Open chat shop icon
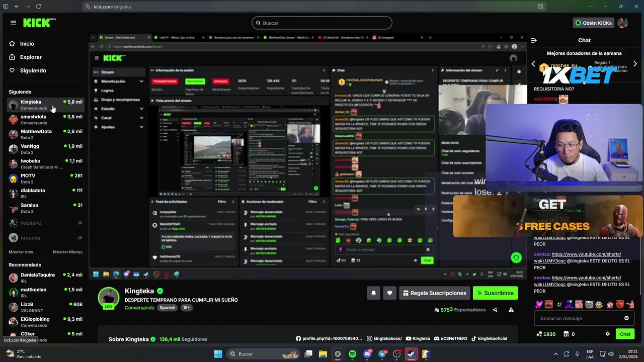This screenshot has width=644, height=362. pyautogui.click(x=566, y=334)
